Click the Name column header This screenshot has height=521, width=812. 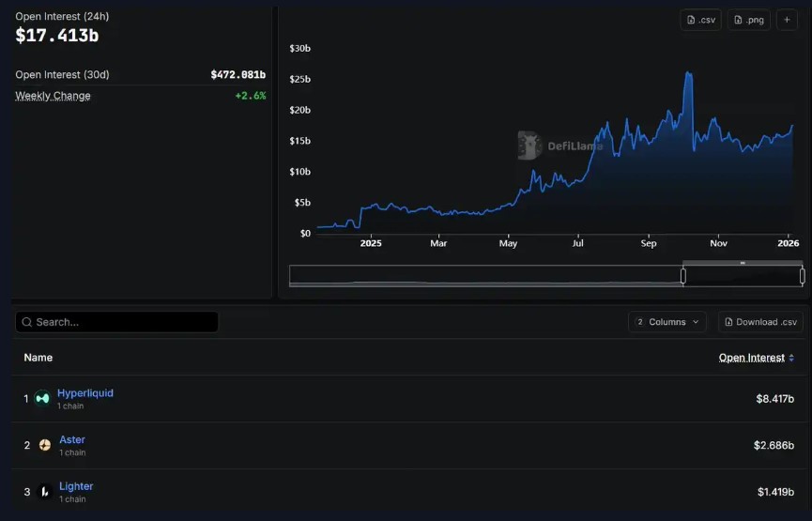coord(38,358)
